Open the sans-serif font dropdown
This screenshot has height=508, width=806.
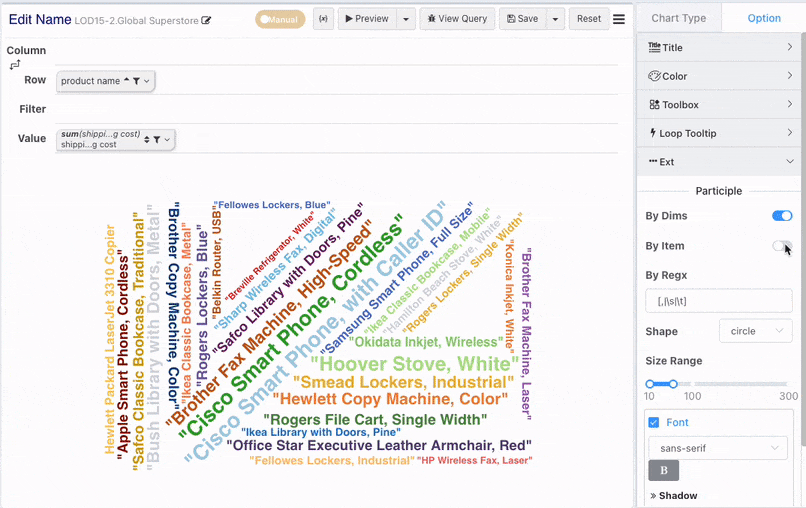(x=718, y=448)
